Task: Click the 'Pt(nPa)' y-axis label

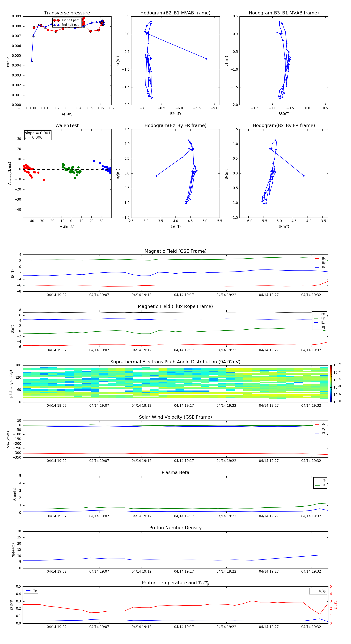Action: 8,61
